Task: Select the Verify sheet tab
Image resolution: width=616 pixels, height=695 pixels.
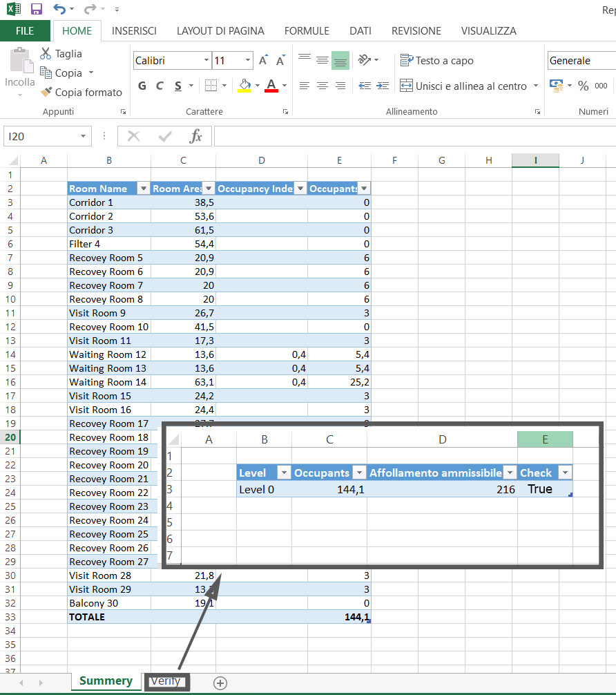Action: coord(166,681)
